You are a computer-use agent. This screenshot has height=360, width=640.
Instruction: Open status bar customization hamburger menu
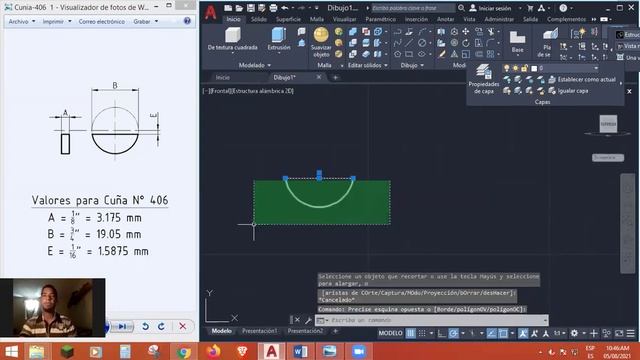(631, 333)
